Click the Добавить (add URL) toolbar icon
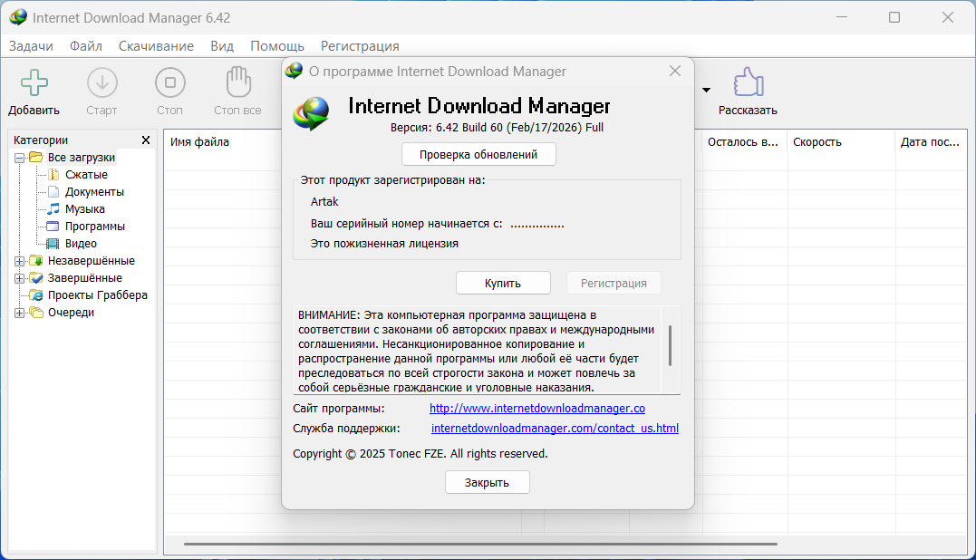The width and height of the screenshot is (976, 560). click(34, 82)
